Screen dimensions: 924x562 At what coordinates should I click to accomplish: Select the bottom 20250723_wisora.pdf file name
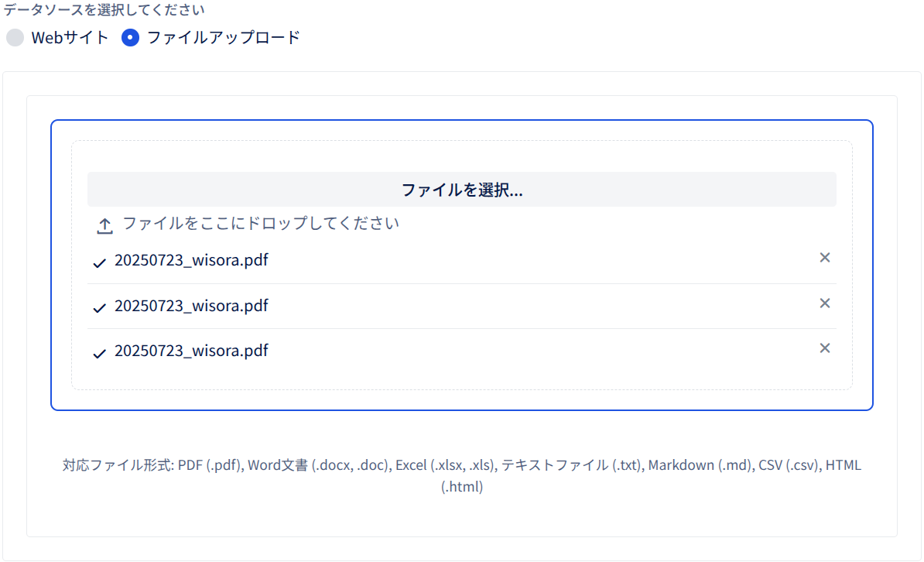tap(191, 351)
